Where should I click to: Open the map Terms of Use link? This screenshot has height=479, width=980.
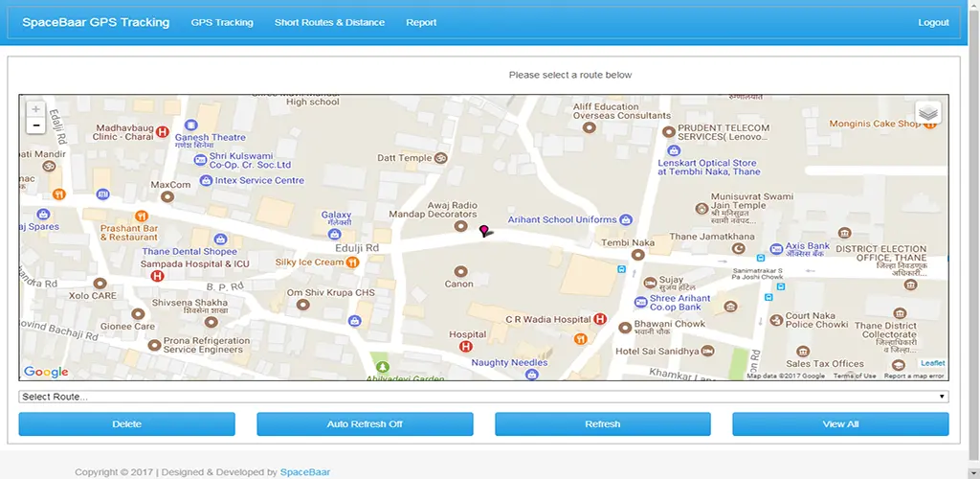click(855, 376)
